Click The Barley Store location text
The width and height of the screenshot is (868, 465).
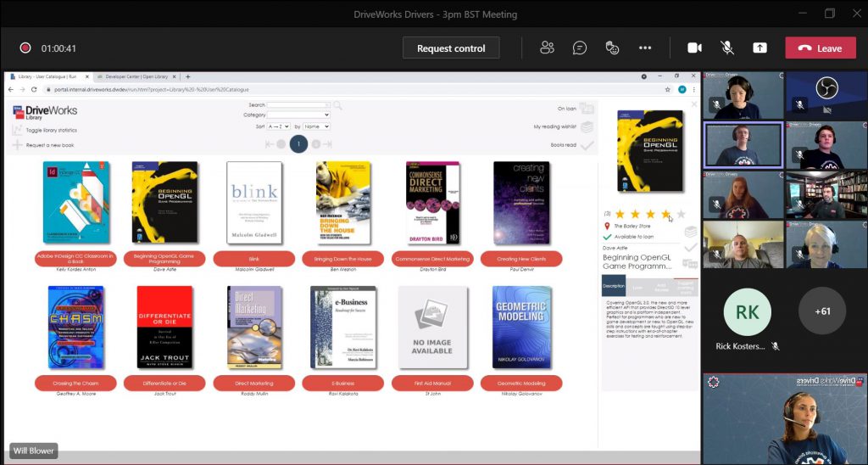(x=632, y=226)
